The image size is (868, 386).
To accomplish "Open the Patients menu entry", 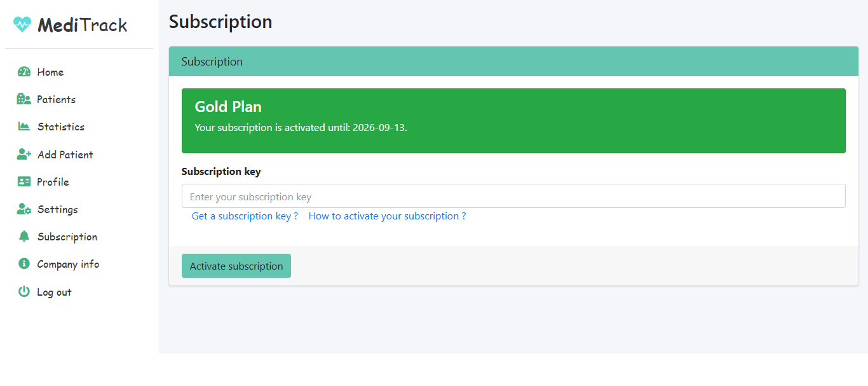I will pyautogui.click(x=56, y=99).
